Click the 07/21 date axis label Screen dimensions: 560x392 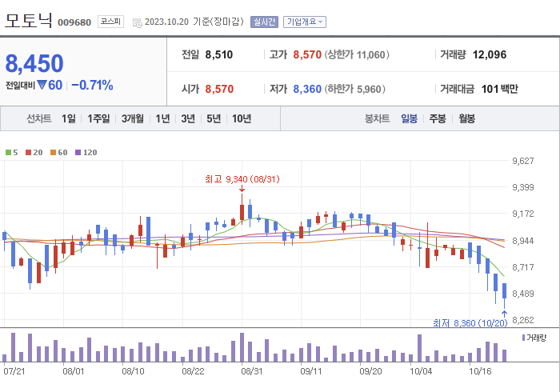point(14,371)
